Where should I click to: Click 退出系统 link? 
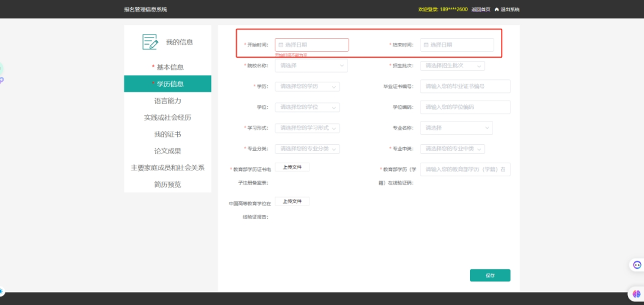[510, 10]
